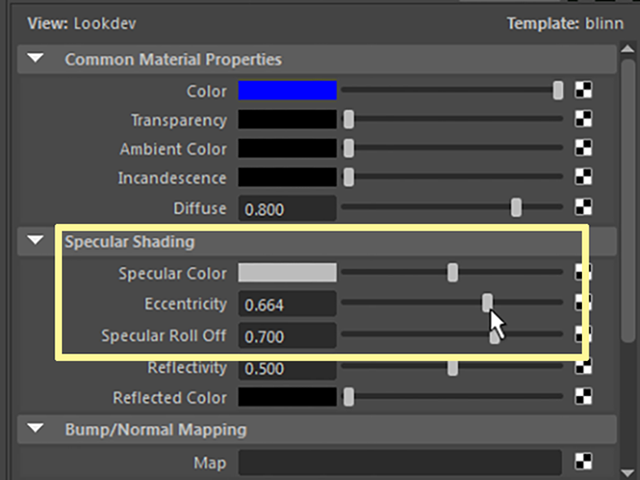This screenshot has height=480, width=640.
Task: Click the Ambient Color slider handle
Action: [349, 149]
